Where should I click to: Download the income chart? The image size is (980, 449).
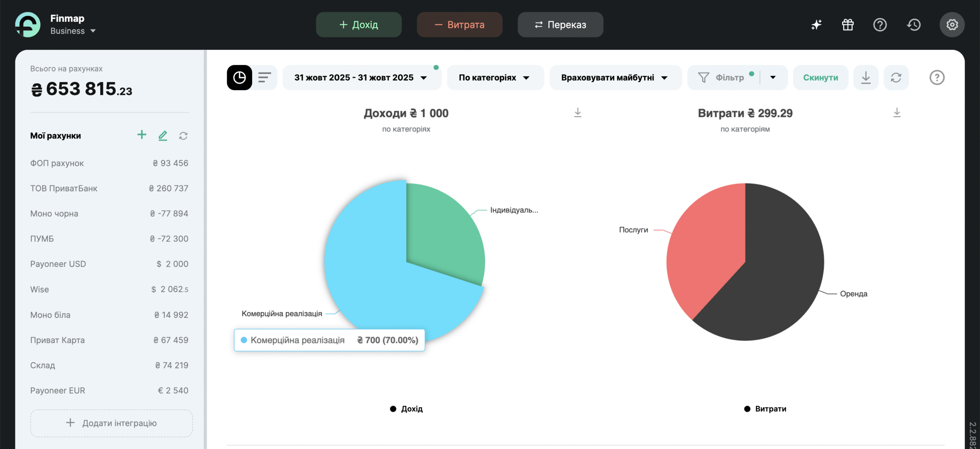tap(578, 113)
